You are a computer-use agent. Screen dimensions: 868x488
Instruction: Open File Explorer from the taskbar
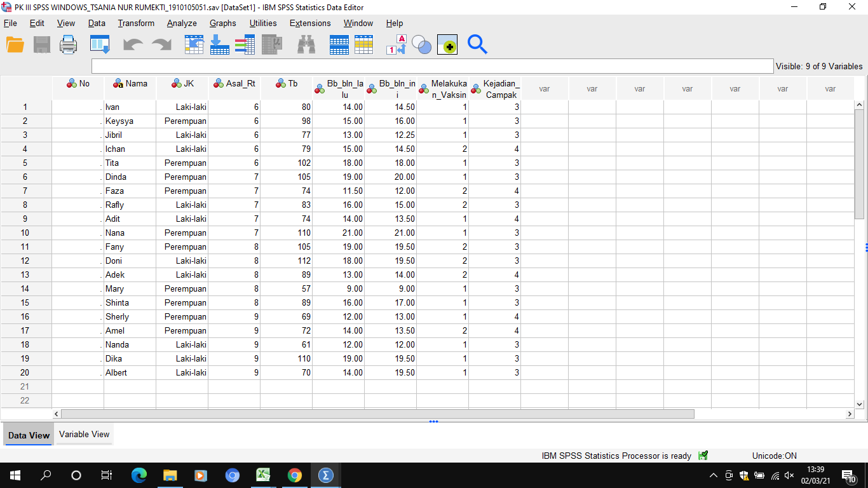[170, 475]
